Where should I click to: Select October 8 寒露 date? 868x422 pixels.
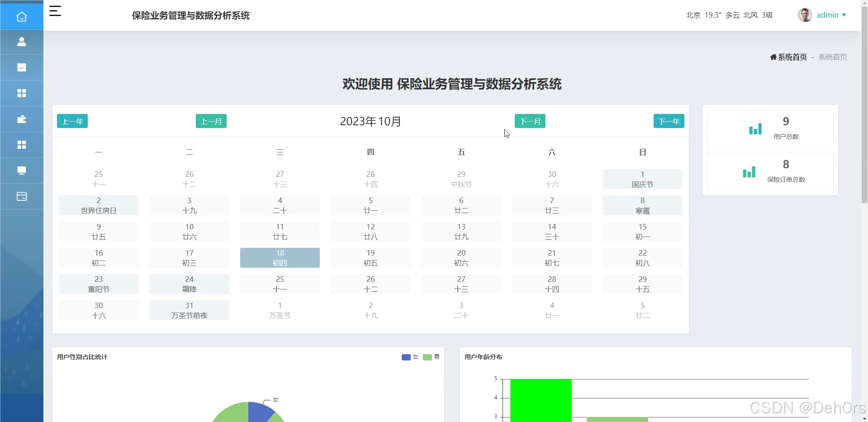pyautogui.click(x=642, y=205)
